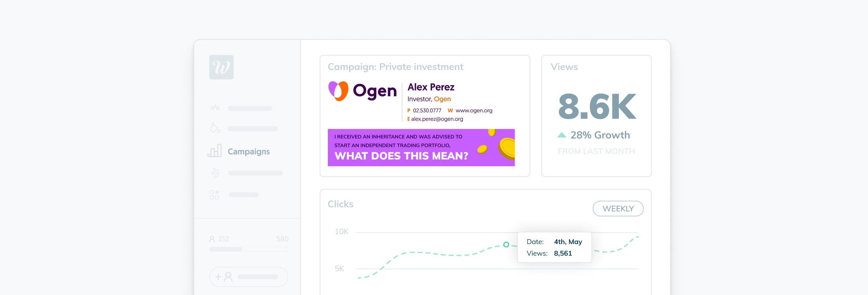Select the paint bucket design icon
This screenshot has width=868, height=295.
click(x=215, y=128)
